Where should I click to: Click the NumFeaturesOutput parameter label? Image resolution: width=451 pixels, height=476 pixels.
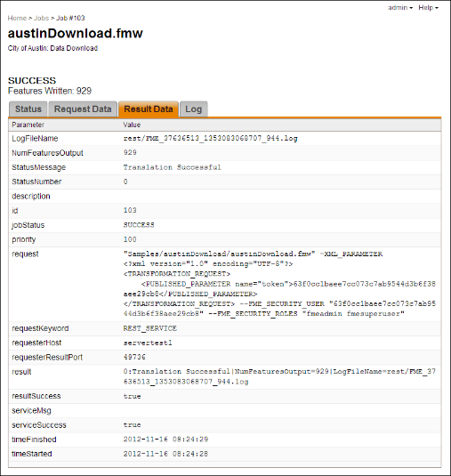point(47,153)
